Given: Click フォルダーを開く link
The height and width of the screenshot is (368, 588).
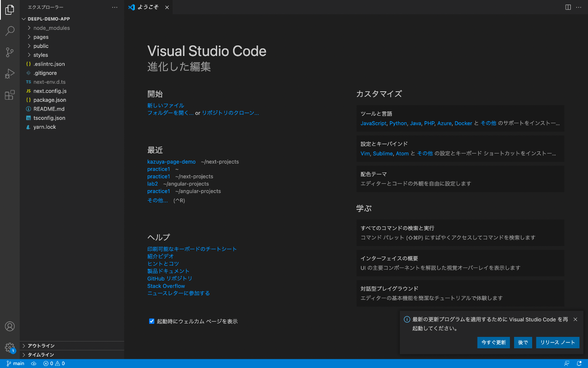Looking at the screenshot, I should (170, 113).
